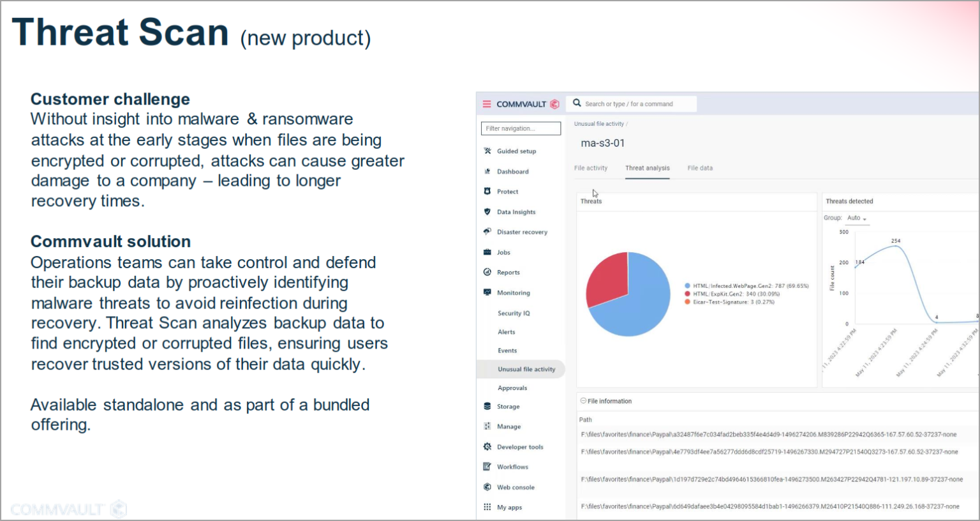Open Guided setup from the sidebar
980x521 pixels.
(487, 151)
